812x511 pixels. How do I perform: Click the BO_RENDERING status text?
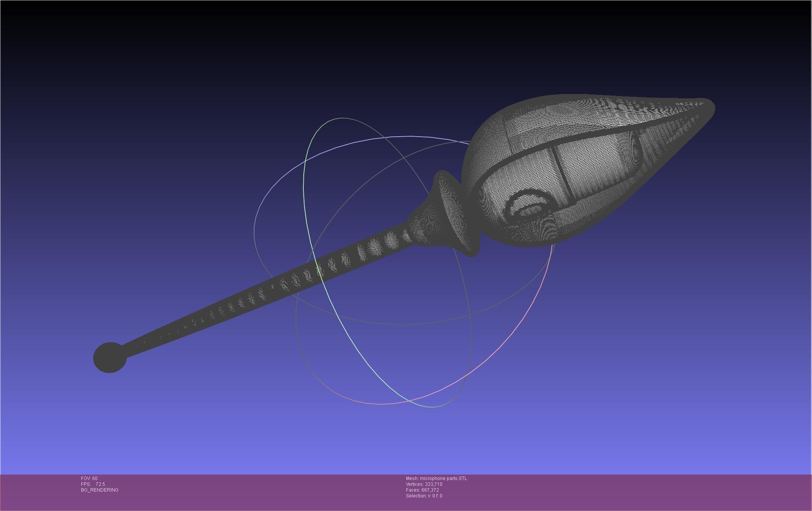[x=100, y=490]
